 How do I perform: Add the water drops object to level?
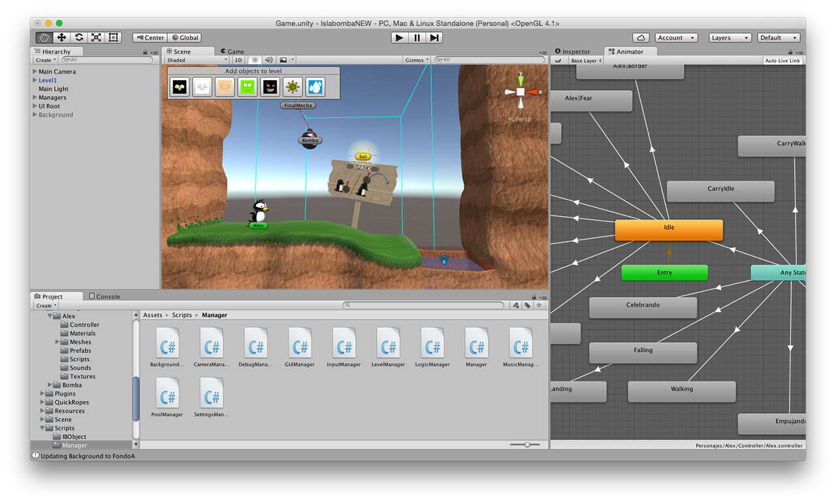point(315,87)
